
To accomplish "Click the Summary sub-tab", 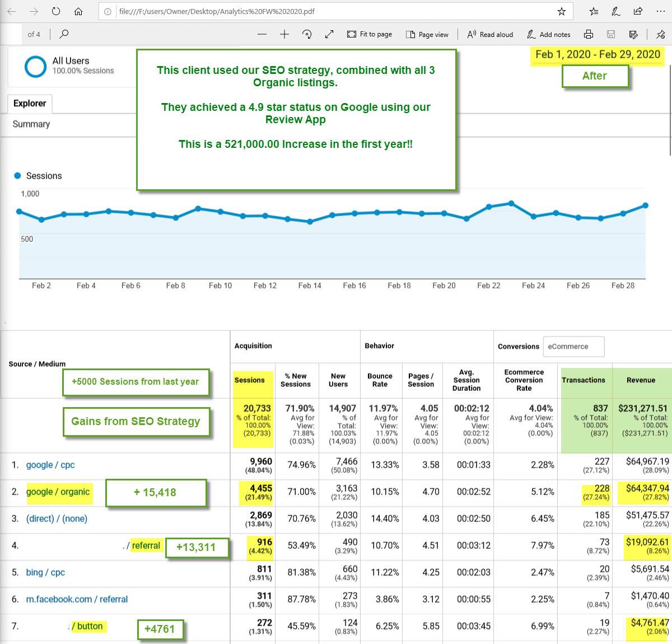I will pos(31,124).
